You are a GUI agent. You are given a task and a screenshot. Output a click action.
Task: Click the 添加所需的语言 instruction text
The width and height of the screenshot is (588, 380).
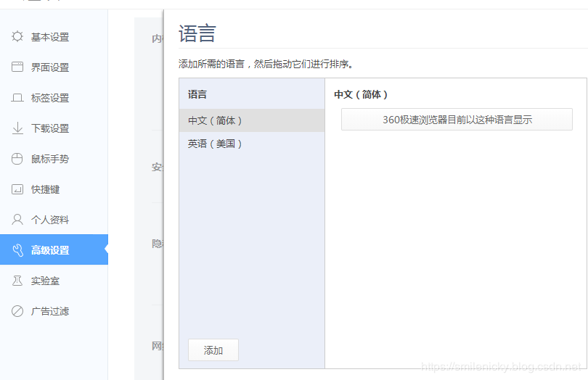point(266,64)
